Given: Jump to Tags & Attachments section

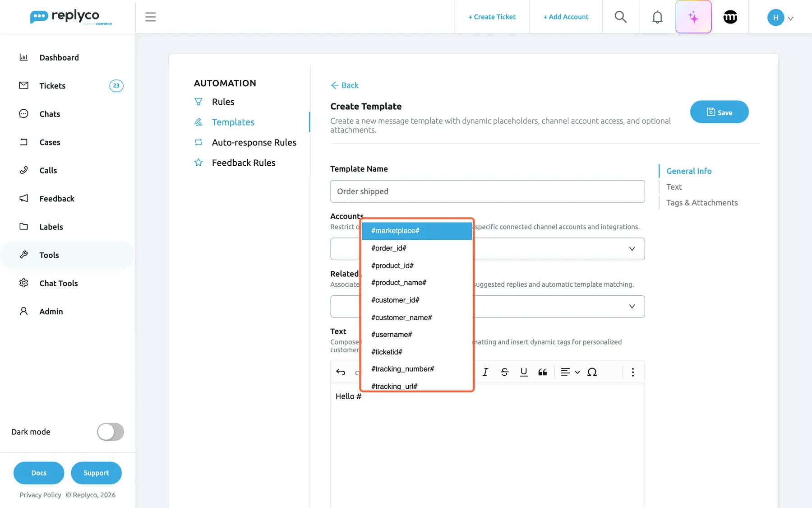Looking at the screenshot, I should (x=702, y=203).
